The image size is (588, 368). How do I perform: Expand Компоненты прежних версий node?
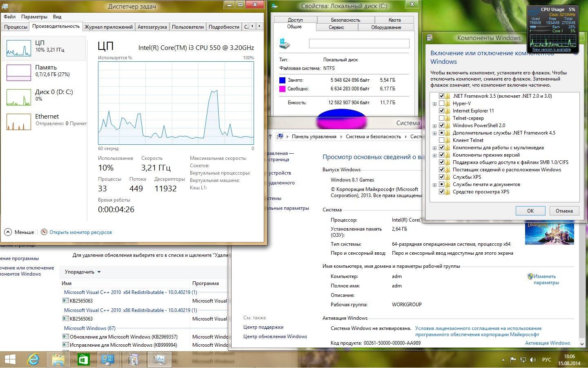pos(435,155)
